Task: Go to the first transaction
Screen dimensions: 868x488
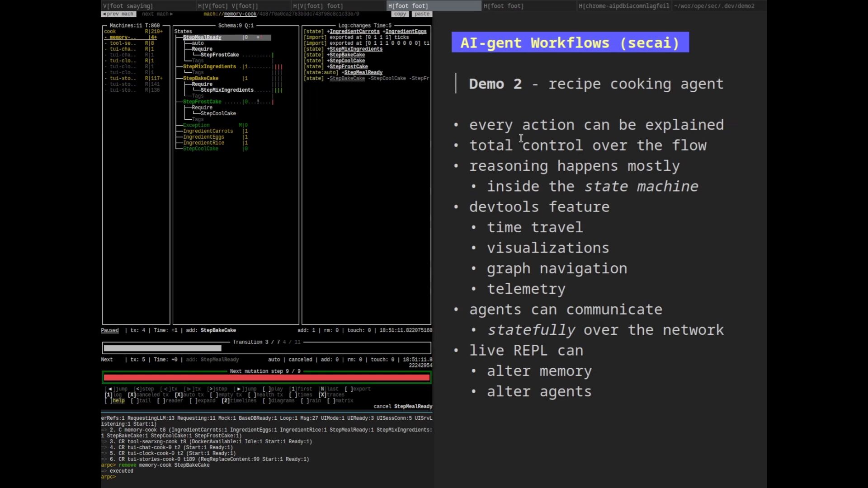Action: tap(301, 389)
